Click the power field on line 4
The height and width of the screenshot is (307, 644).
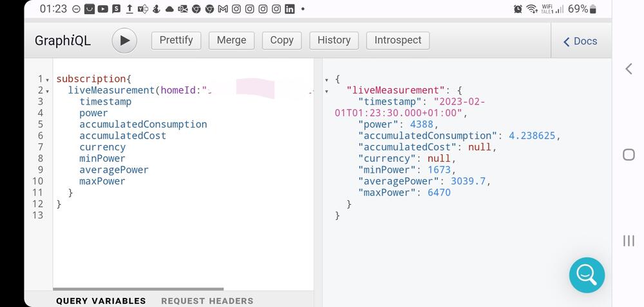click(x=93, y=113)
